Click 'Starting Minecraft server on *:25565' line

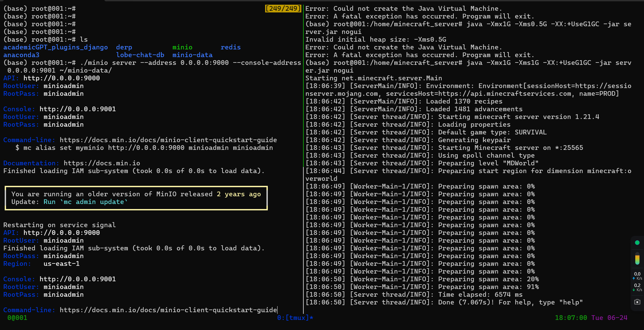(x=444, y=148)
